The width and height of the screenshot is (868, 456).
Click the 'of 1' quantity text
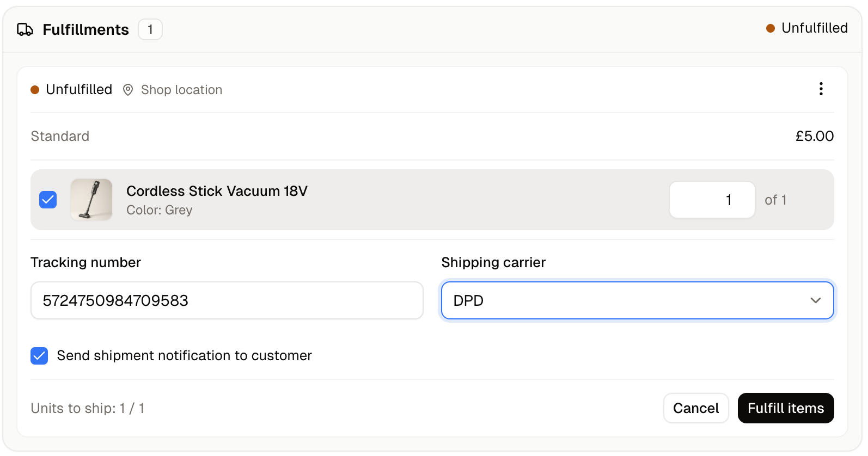tap(775, 200)
